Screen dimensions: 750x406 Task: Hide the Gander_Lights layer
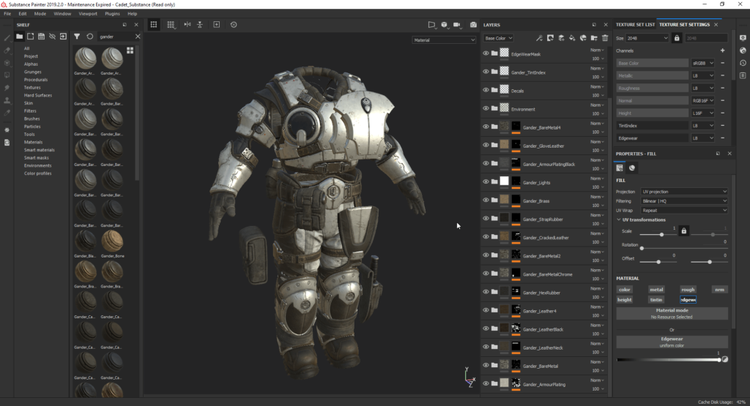(x=486, y=182)
